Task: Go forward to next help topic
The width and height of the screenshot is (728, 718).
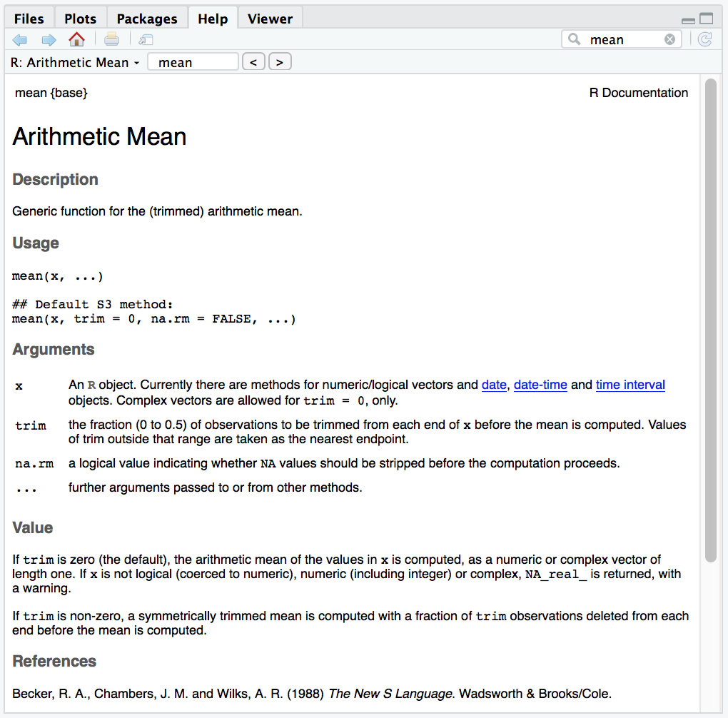Action: [x=49, y=40]
